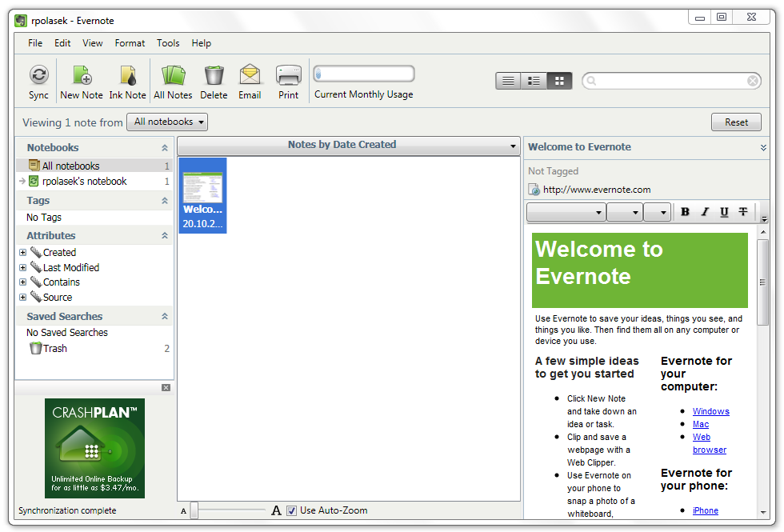This screenshot has height=532, width=784.
Task: Apply Underline formatting in the note editor
Action: click(x=724, y=212)
